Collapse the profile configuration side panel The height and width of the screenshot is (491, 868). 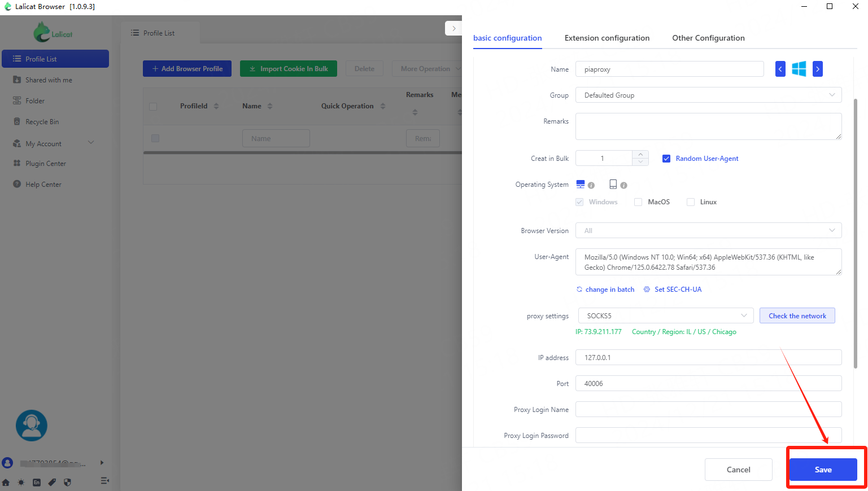click(453, 28)
